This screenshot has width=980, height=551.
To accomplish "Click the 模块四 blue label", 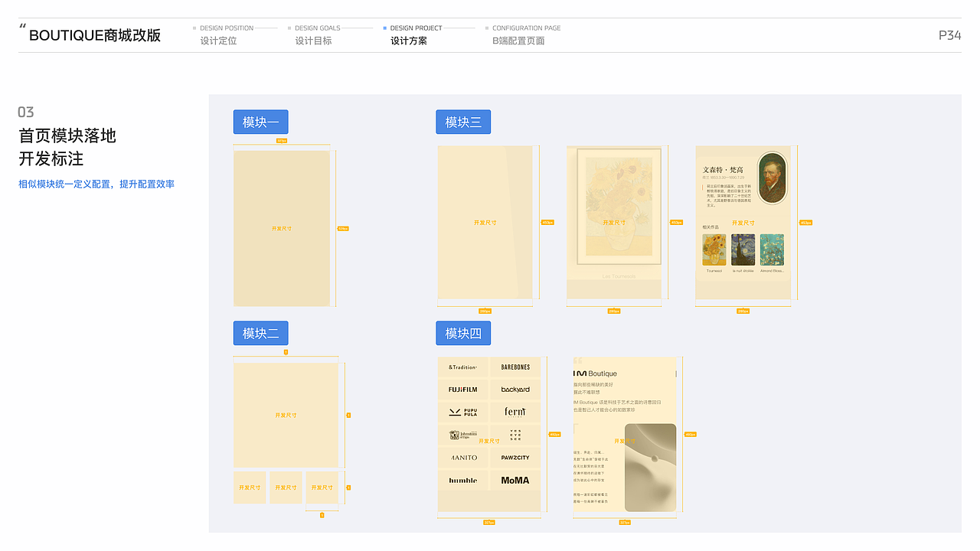I will point(463,334).
